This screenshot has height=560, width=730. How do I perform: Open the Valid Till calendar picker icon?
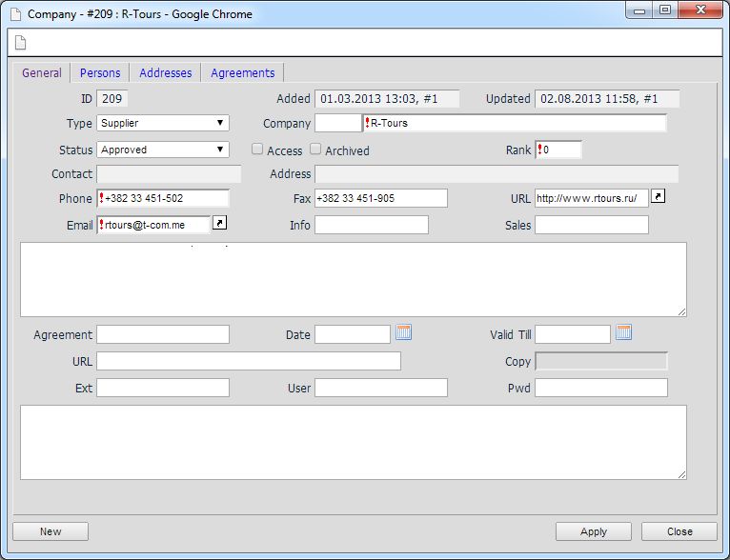pyautogui.click(x=623, y=332)
